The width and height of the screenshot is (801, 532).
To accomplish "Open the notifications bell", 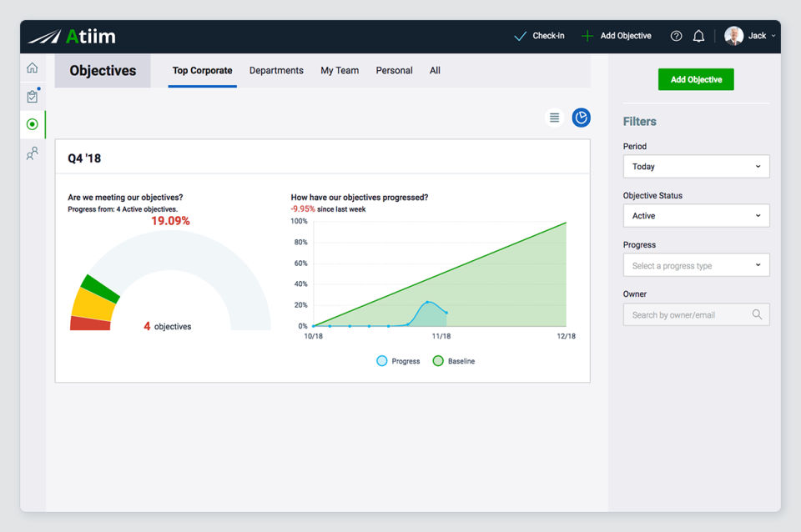I will tap(698, 36).
